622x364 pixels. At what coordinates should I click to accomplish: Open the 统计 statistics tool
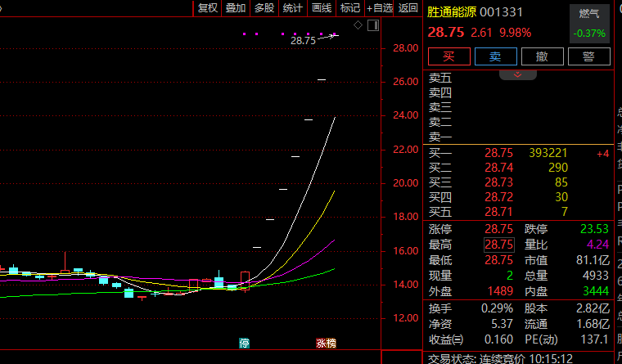click(x=292, y=8)
